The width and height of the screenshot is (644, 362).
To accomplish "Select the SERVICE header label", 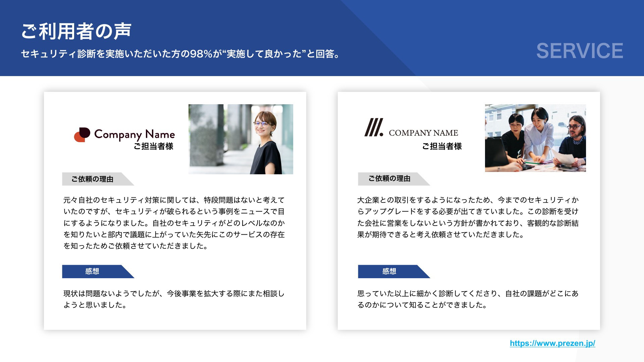I will [x=580, y=51].
